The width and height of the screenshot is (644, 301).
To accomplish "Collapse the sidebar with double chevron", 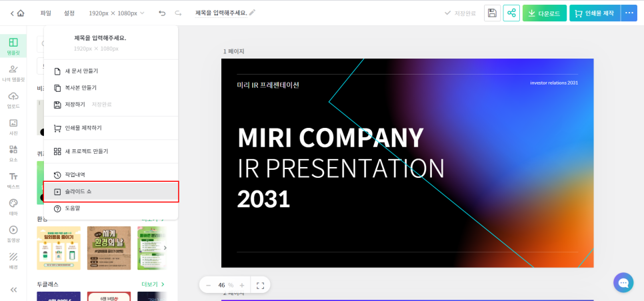I will pos(13,290).
